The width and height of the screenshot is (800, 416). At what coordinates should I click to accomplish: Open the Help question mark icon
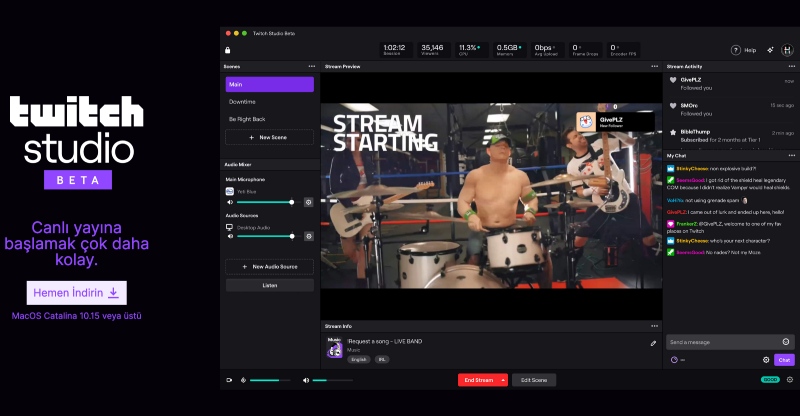pyautogui.click(x=736, y=50)
